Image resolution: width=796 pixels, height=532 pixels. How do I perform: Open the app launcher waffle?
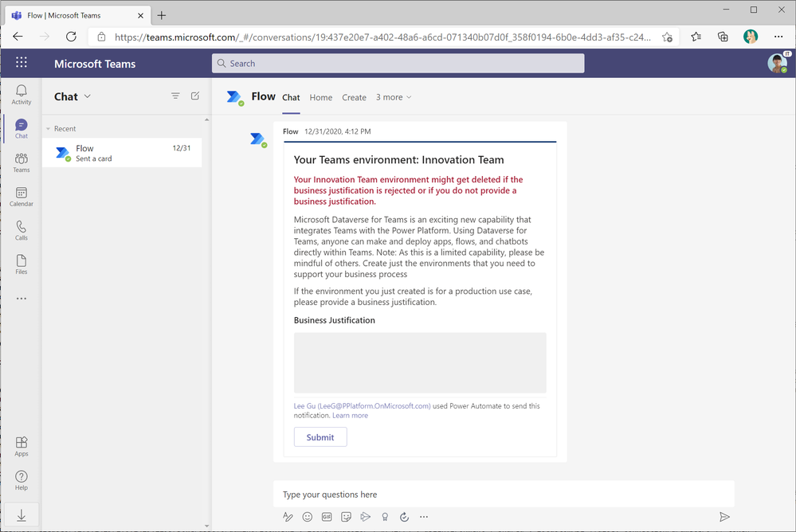[22, 62]
